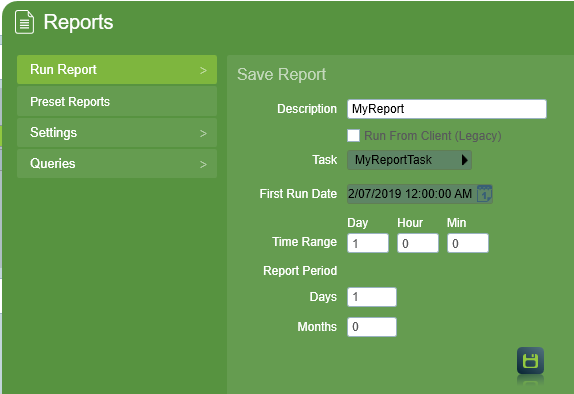Click the Description label
This screenshot has width=574, height=394.
[x=307, y=109]
